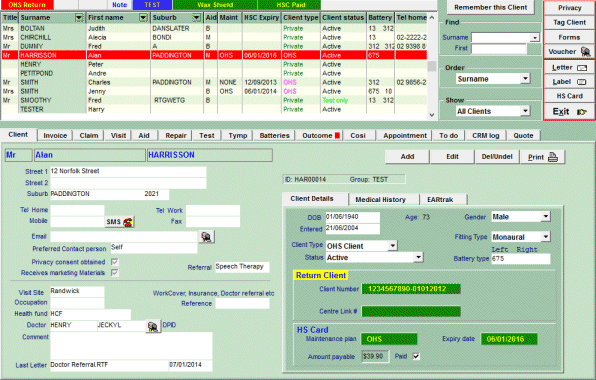Expand the Show All Clients dropdown
This screenshot has width=596, height=380.
(x=525, y=111)
